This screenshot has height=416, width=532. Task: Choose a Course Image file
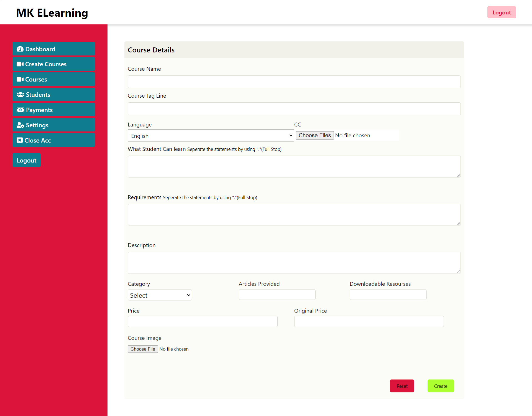[142, 349]
